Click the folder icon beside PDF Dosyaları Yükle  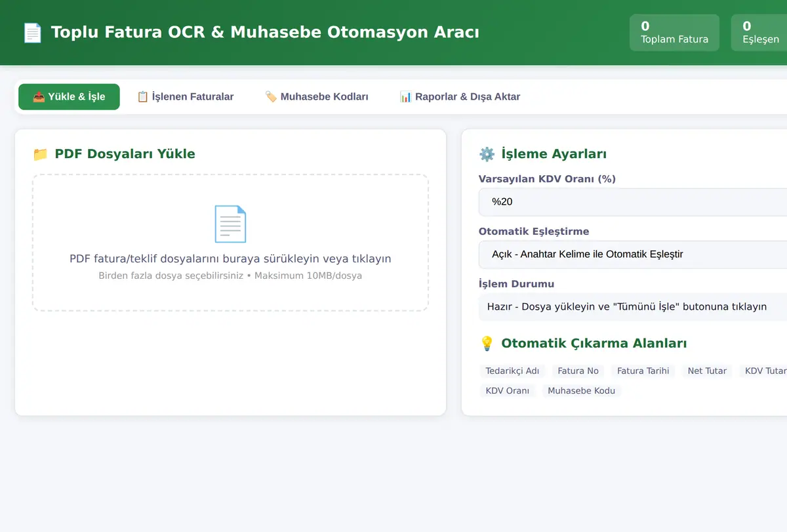[x=40, y=154]
